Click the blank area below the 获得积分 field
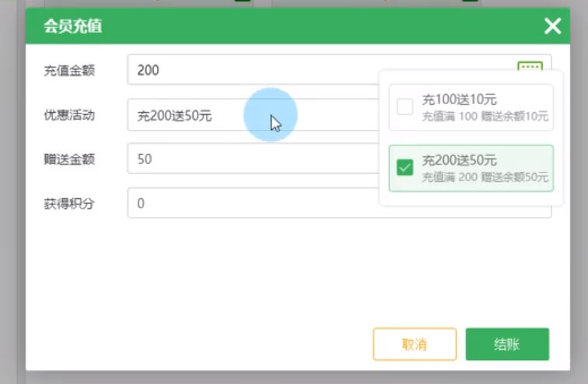588x384 pixels. [288, 272]
